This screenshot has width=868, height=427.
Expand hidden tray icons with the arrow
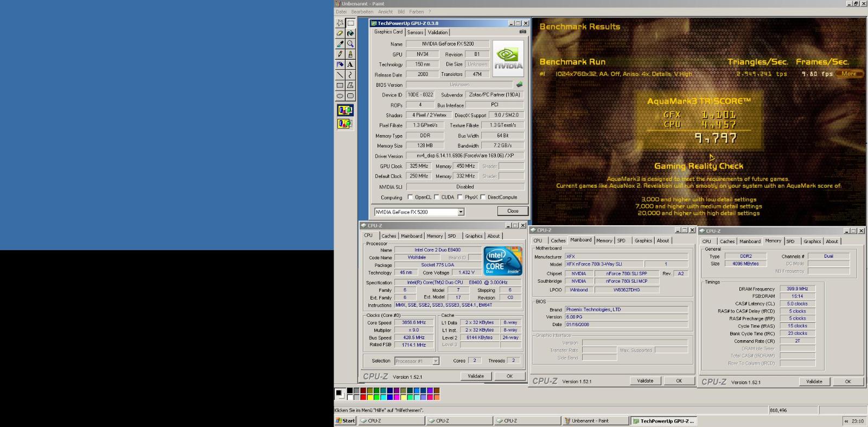pyautogui.click(x=846, y=420)
